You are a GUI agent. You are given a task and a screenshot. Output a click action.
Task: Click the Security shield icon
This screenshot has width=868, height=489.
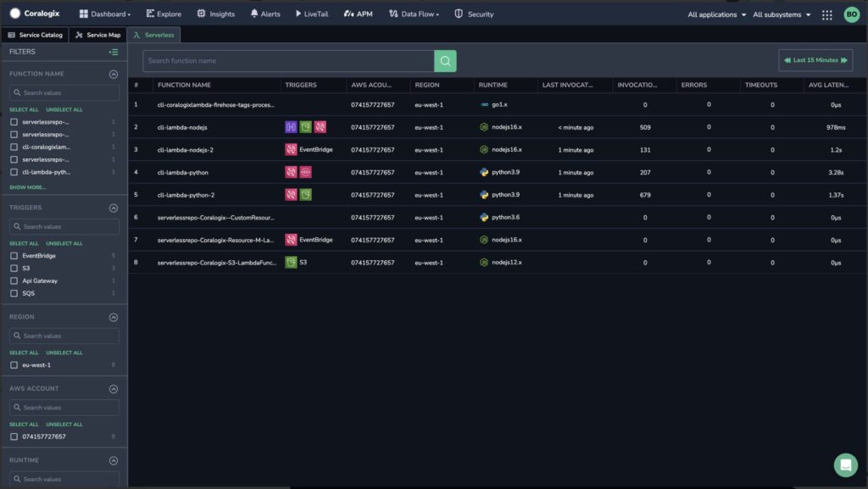click(x=459, y=14)
